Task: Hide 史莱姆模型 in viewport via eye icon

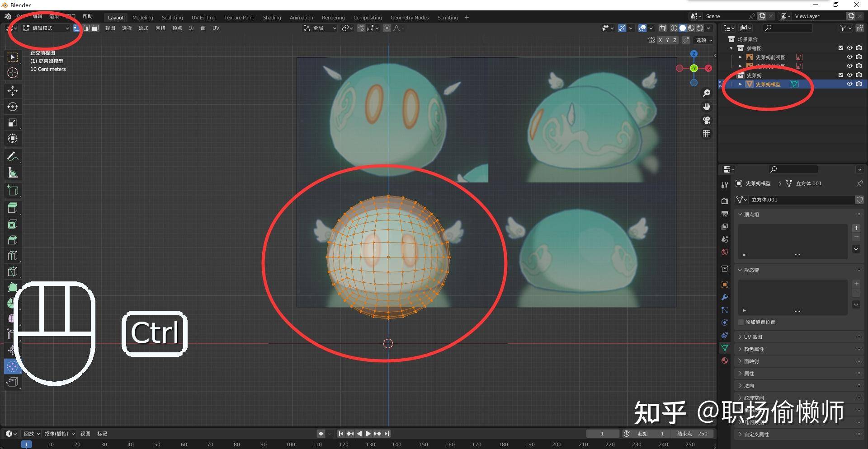Action: click(849, 84)
